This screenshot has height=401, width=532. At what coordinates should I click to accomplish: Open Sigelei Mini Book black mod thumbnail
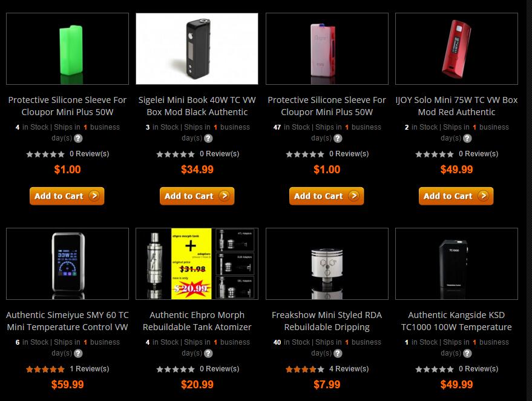[x=197, y=48]
